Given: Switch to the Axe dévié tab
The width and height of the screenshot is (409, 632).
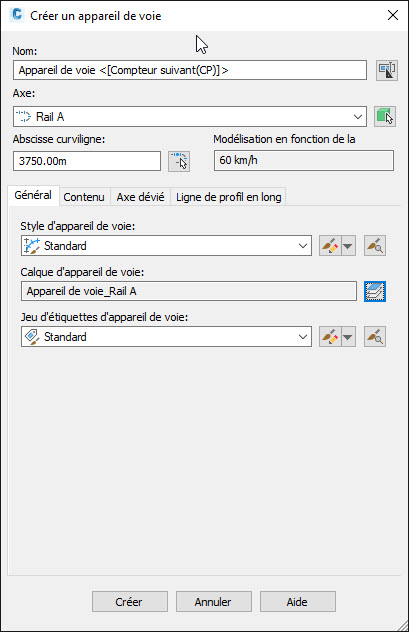Looking at the screenshot, I should pos(140,197).
